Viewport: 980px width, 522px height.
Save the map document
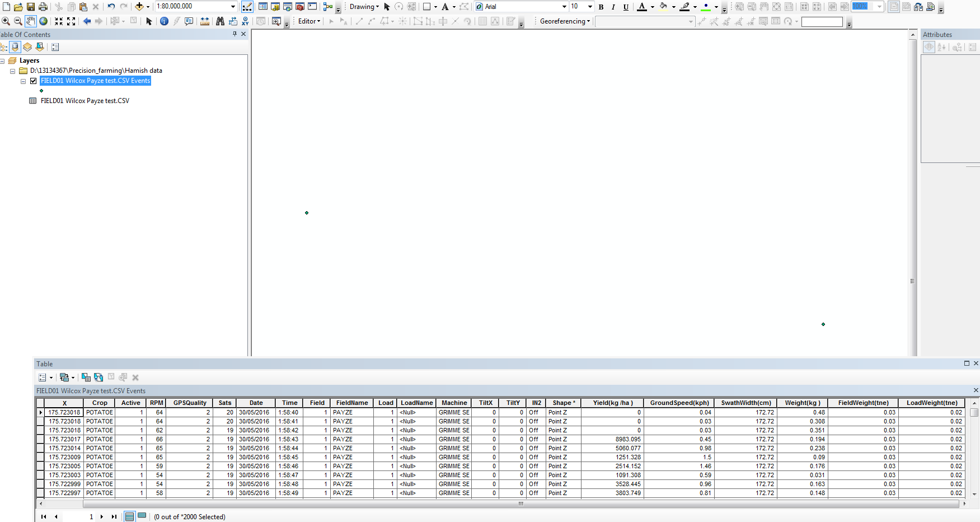coord(30,7)
